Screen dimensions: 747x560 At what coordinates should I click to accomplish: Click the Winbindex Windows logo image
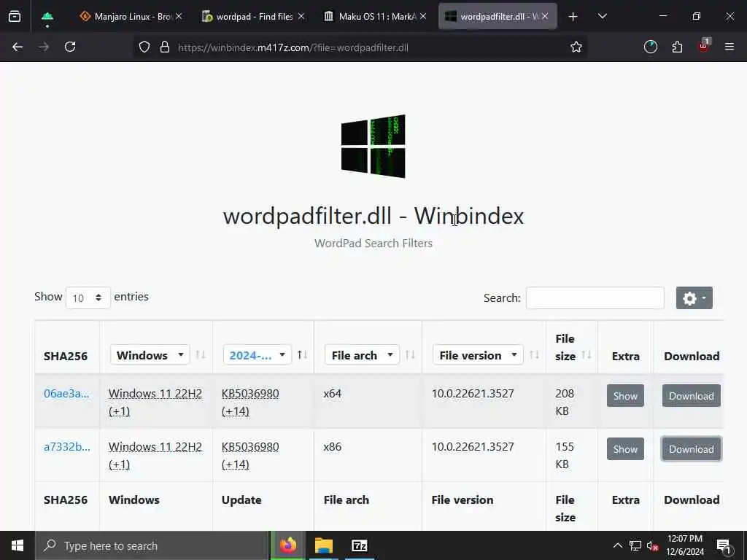[x=373, y=146]
